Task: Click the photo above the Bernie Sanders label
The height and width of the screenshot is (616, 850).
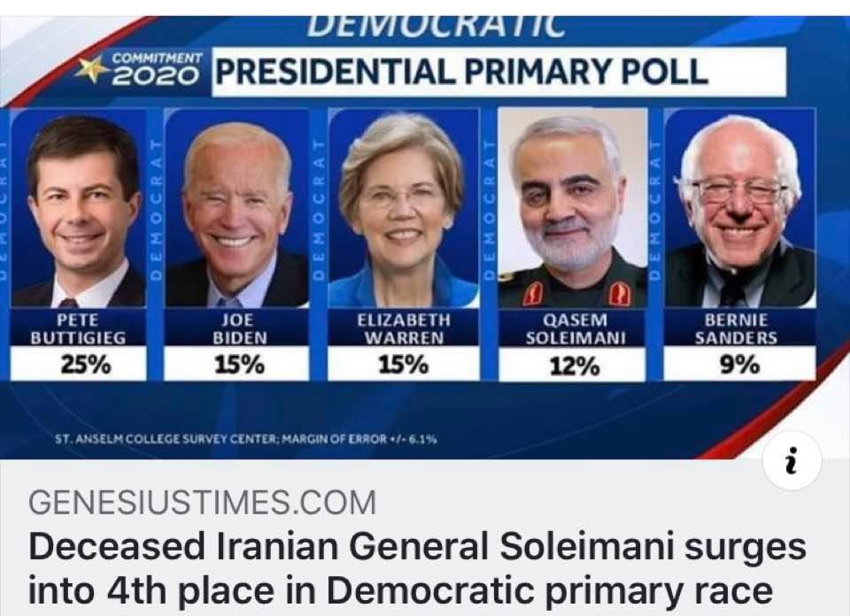Action: pos(740,209)
